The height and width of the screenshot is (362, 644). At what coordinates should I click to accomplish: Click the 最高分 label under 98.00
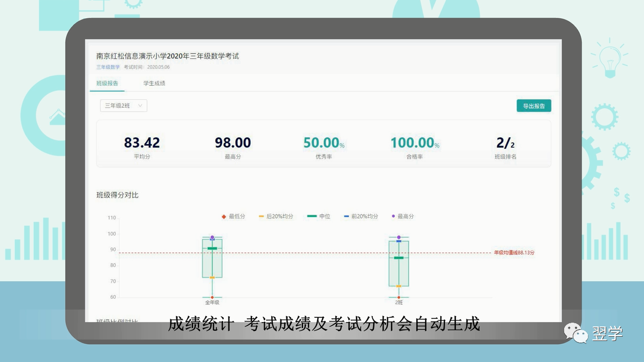[x=233, y=157]
